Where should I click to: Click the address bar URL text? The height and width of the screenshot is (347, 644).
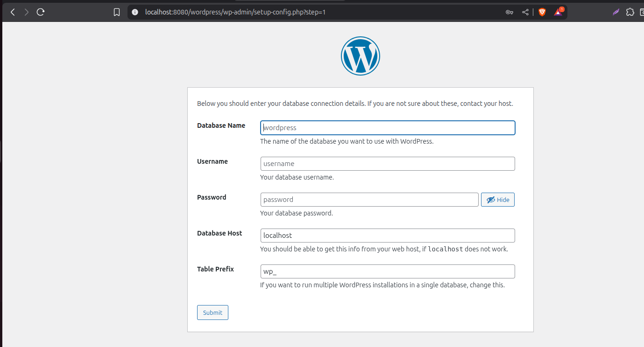[x=235, y=12]
